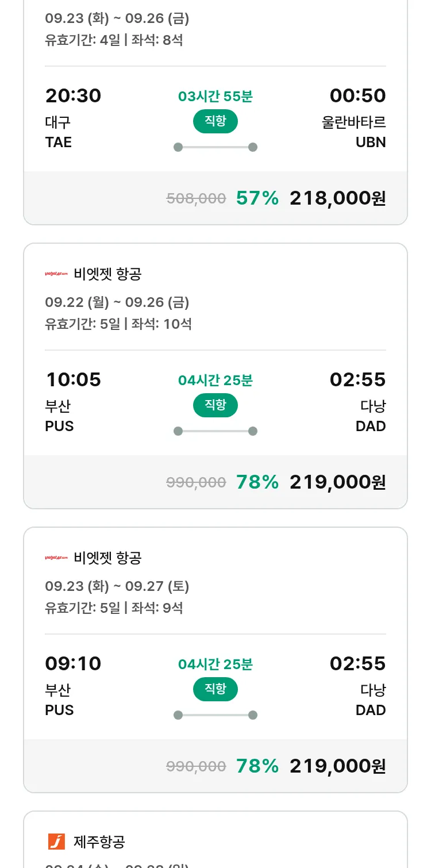This screenshot has height=868, width=431.
Task: Tap the 57% discount label
Action: tap(257, 198)
